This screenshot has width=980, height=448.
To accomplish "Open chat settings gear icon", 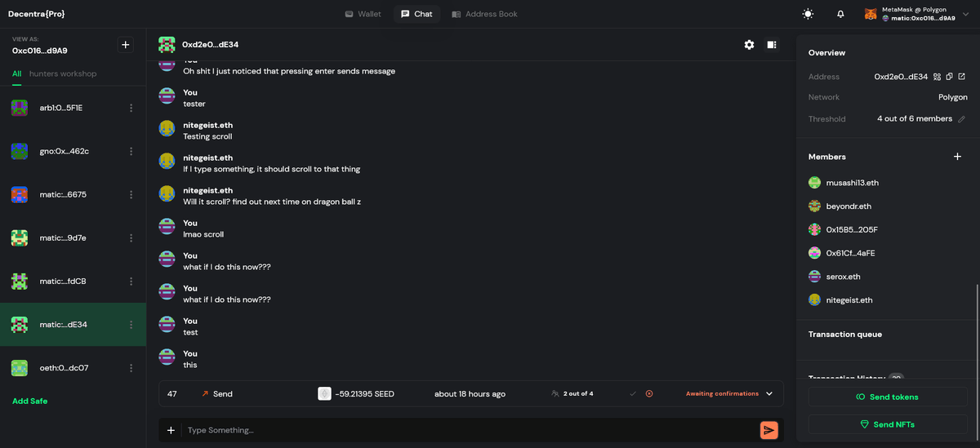I will point(749,45).
